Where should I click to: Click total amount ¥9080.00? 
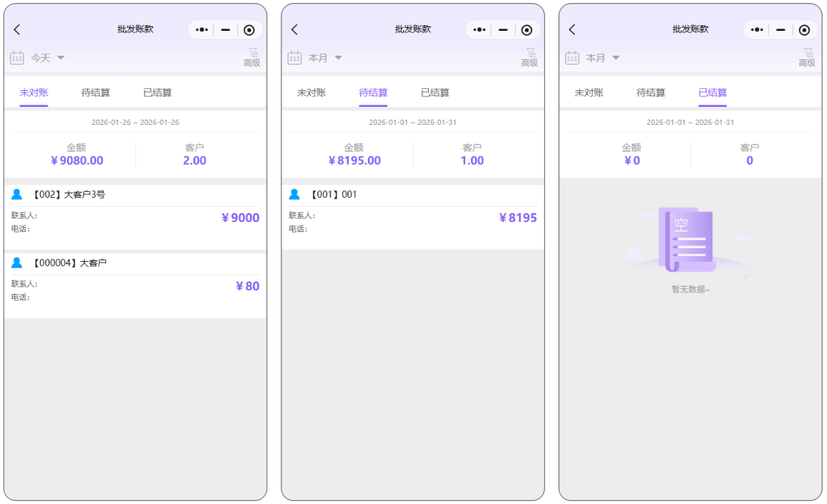[x=77, y=160]
